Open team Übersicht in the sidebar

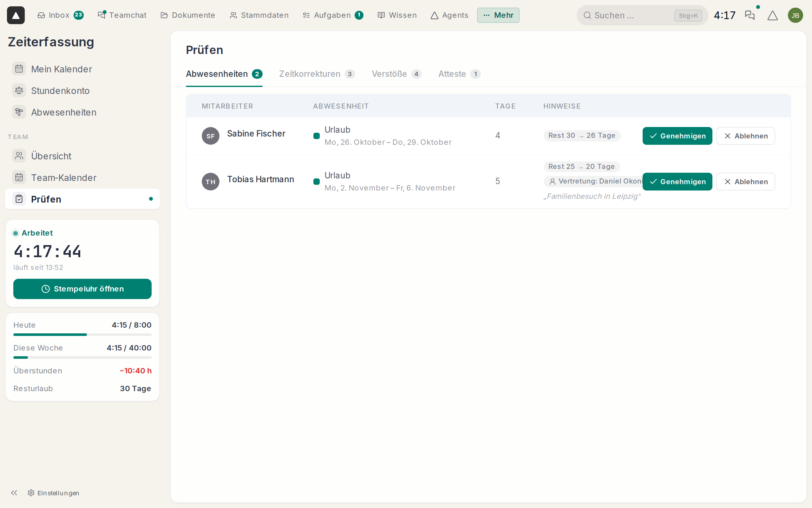(82, 156)
